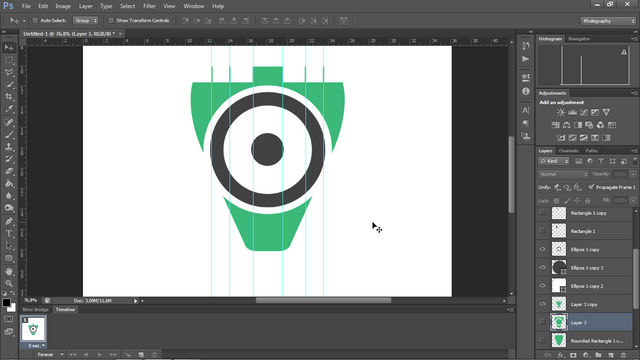Hide the Layer 3 copy layer
Viewport: 640px width, 360px height.
[542, 304]
